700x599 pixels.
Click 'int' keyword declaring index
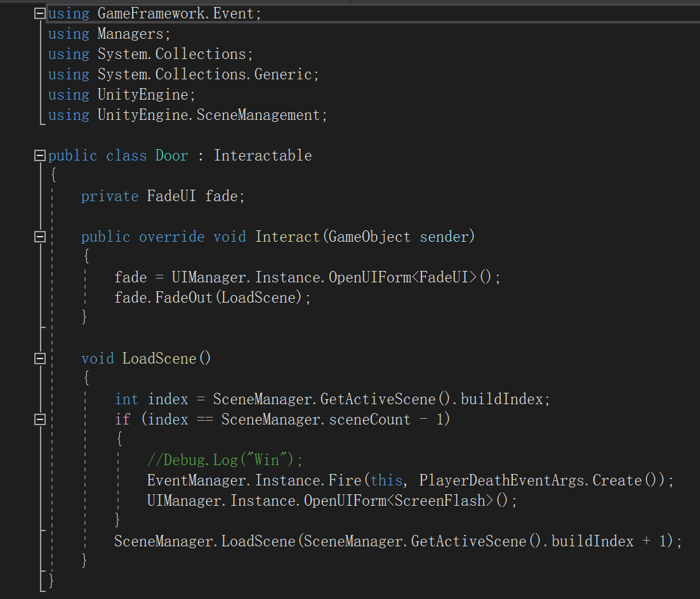pos(126,399)
